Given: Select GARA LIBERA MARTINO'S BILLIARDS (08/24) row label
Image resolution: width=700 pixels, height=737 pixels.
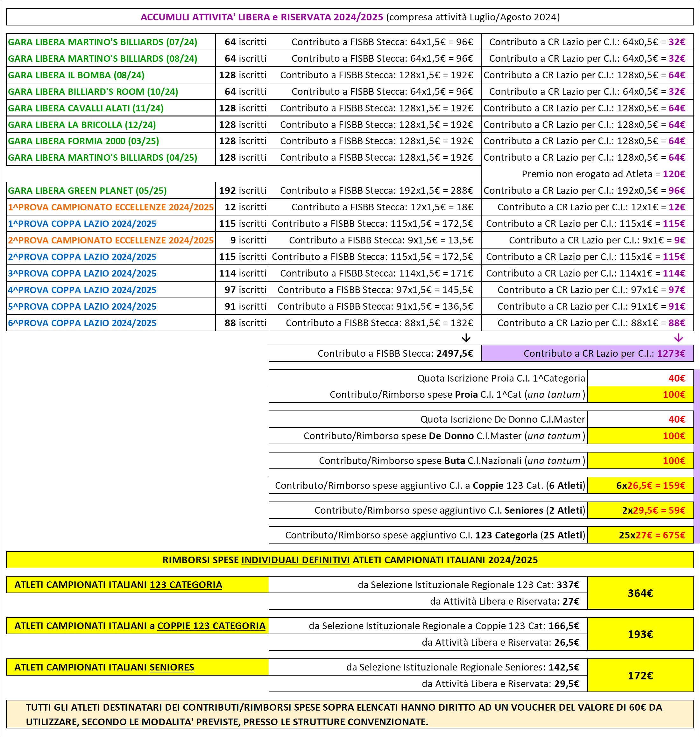Looking at the screenshot, I should pyautogui.click(x=103, y=59).
